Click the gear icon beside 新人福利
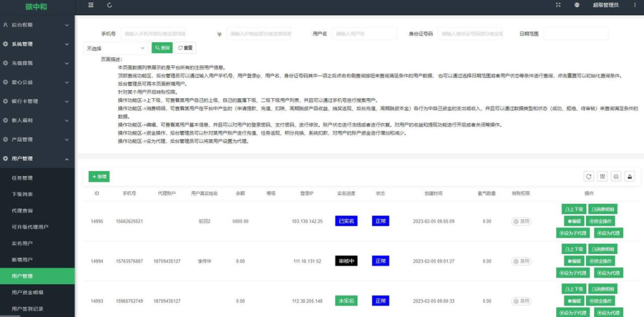The width and height of the screenshot is (644, 317). (5, 120)
